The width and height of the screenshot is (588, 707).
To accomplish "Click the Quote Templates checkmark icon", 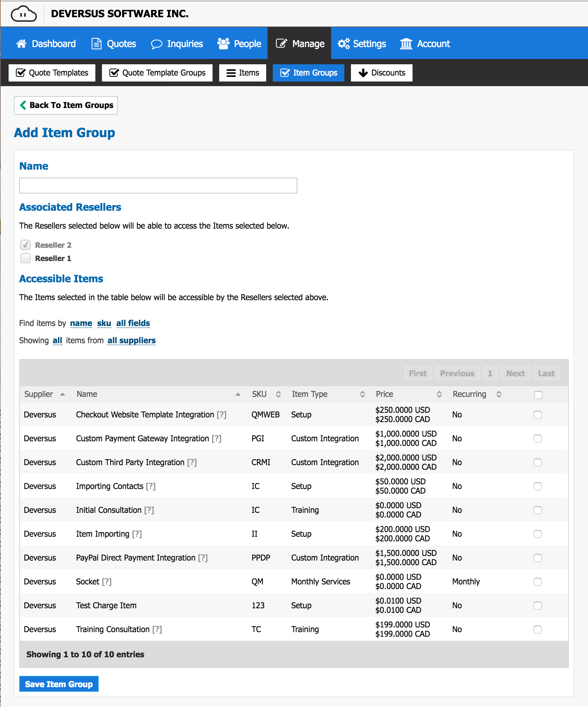I will coord(21,73).
